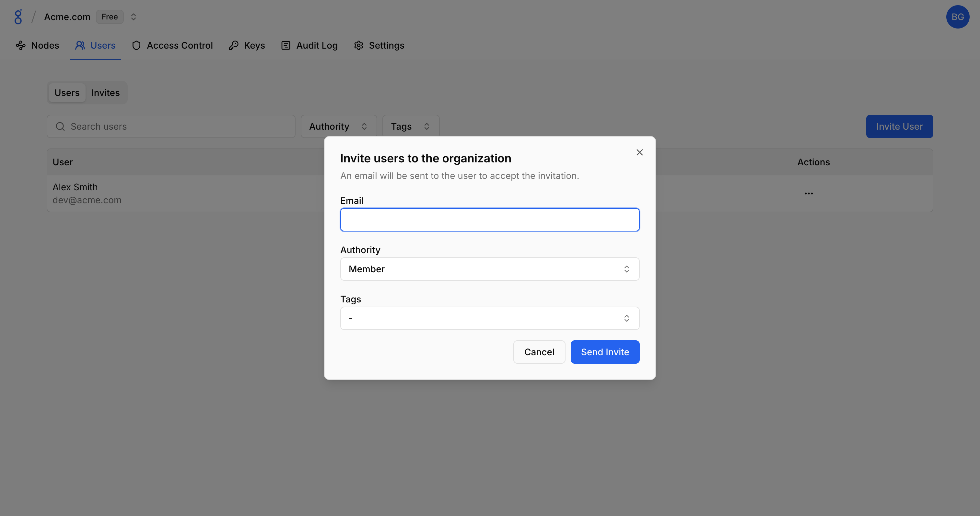Screen dimensions: 980x516
Task: Open the BG user avatar menu
Action: [957, 17]
